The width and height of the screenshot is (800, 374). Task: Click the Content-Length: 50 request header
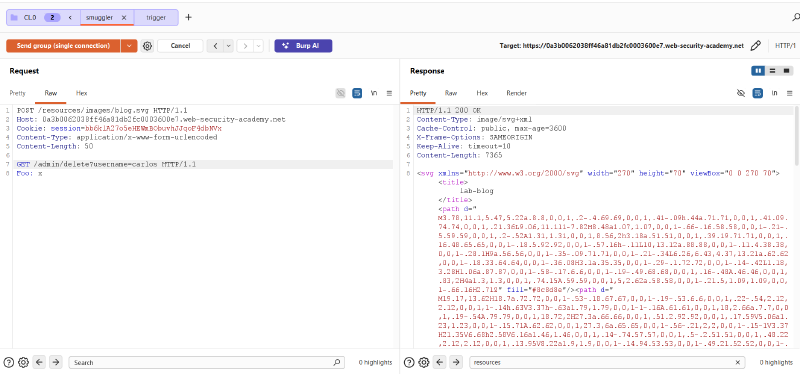coord(55,146)
